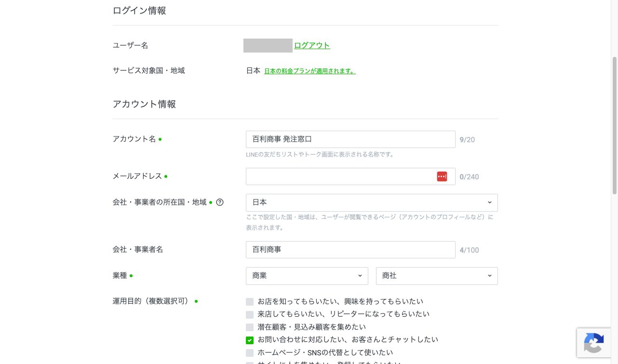The width and height of the screenshot is (618, 364).
Task: Open the 業種 category dropdown showing 商業
Action: click(307, 276)
